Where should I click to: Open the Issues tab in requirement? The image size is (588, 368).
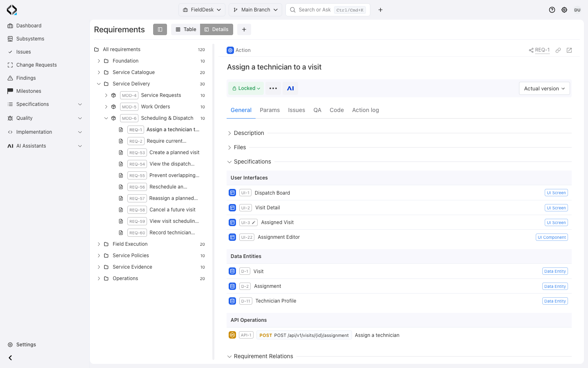[296, 110]
